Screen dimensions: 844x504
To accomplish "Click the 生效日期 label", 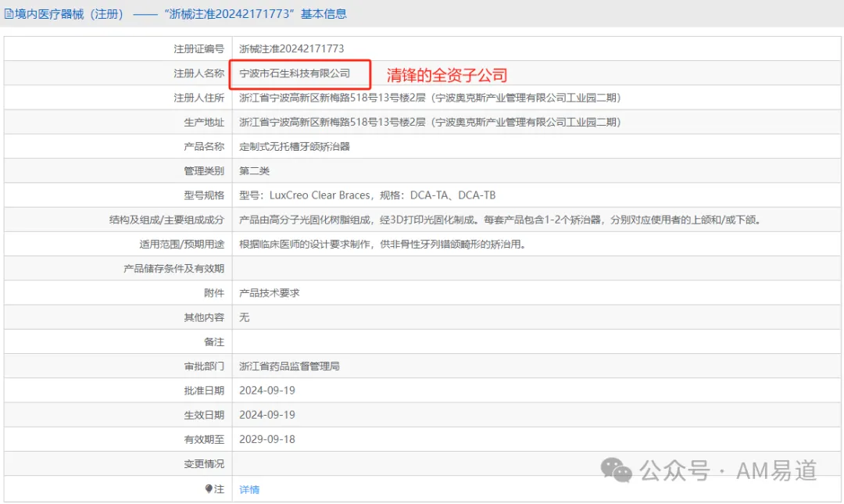I will click(x=204, y=415).
